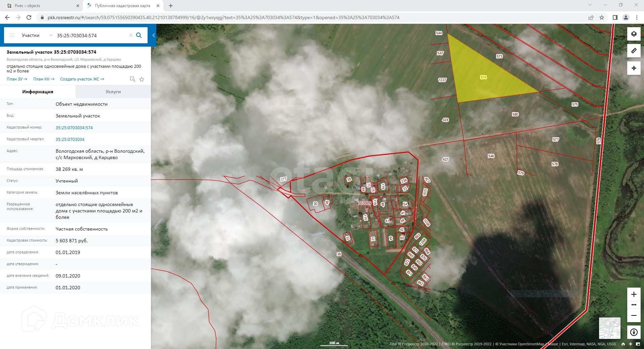Open cadastral number link 35:25:0703034:574
Image resolution: width=644 pixels, height=349 pixels.
74,128
